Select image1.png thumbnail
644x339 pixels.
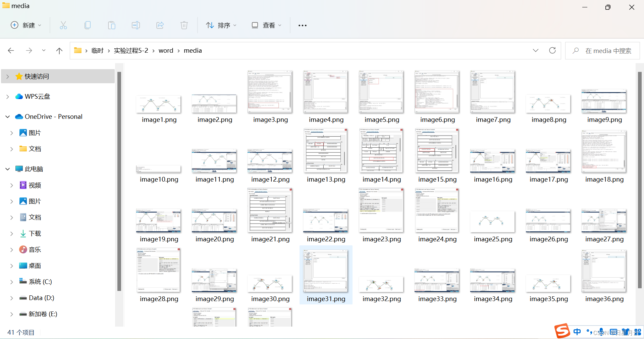click(159, 104)
